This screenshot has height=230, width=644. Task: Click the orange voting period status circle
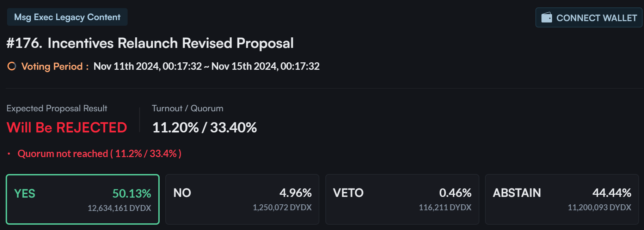(x=12, y=66)
